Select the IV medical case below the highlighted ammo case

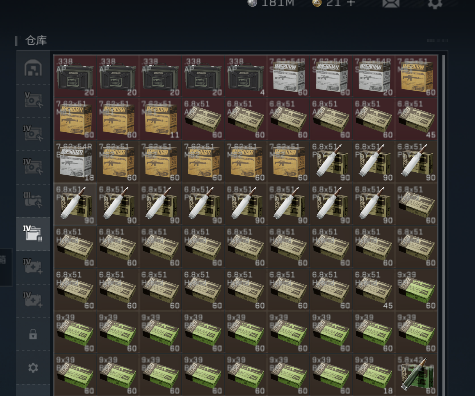click(33, 267)
